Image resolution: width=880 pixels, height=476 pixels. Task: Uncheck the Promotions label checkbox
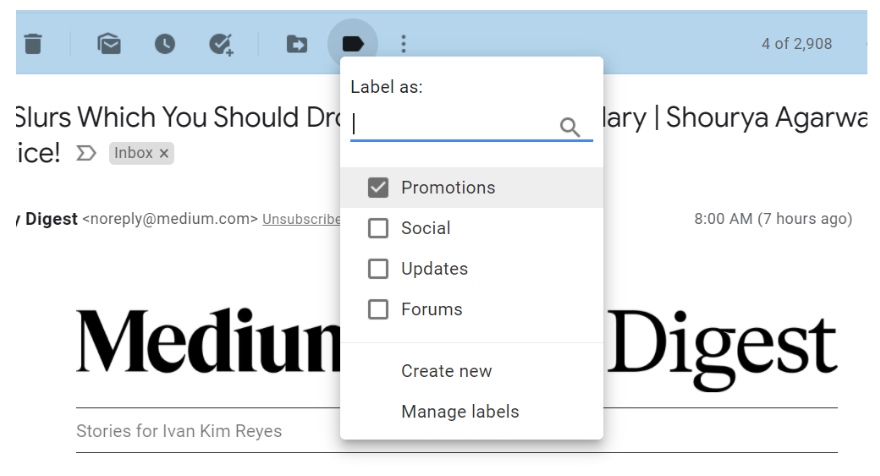pos(378,188)
